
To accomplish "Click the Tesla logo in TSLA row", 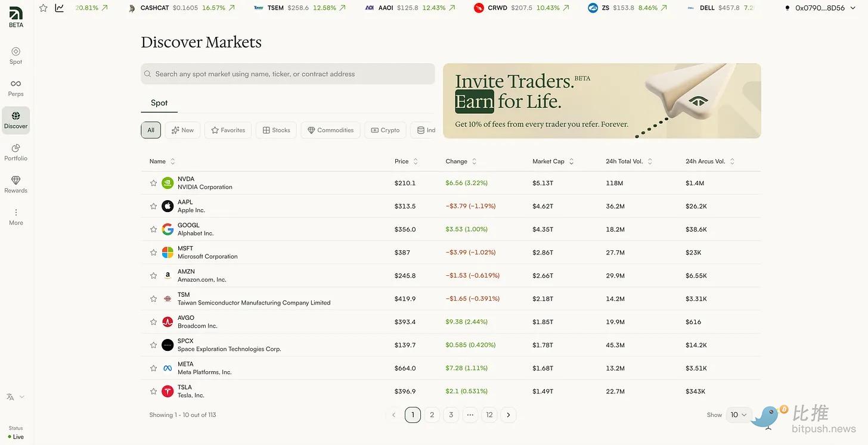I will 168,391.
